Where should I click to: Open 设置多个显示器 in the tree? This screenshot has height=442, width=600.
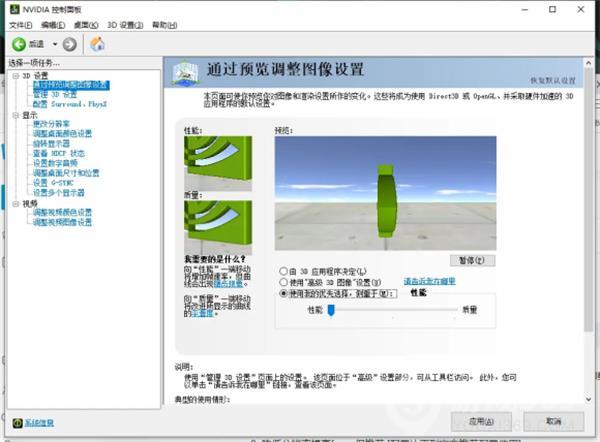[x=59, y=193]
